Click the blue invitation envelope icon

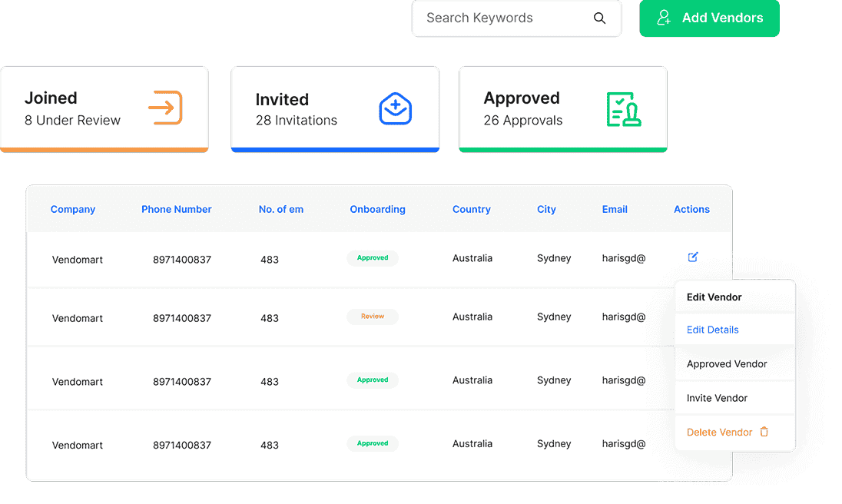tap(395, 109)
